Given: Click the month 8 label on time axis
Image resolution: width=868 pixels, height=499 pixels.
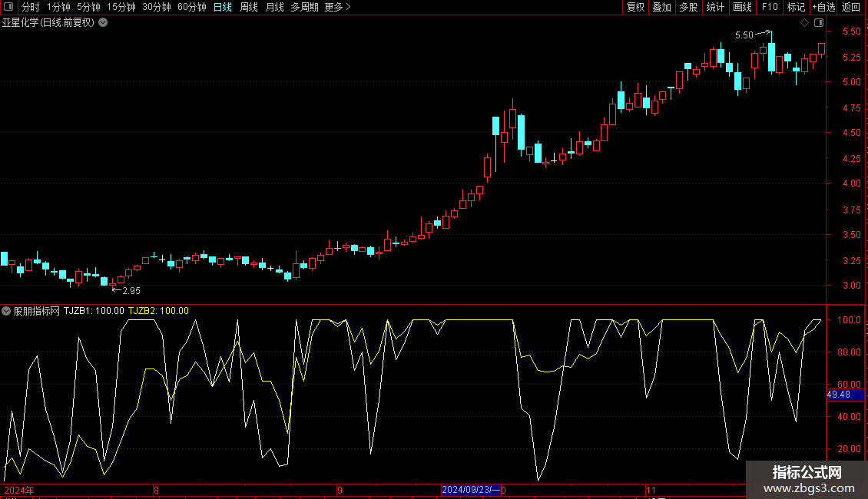Looking at the screenshot, I should pos(156,490).
